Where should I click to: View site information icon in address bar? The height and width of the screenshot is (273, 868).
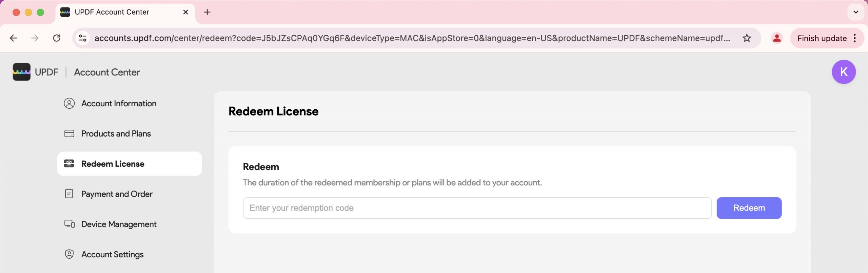[83, 38]
